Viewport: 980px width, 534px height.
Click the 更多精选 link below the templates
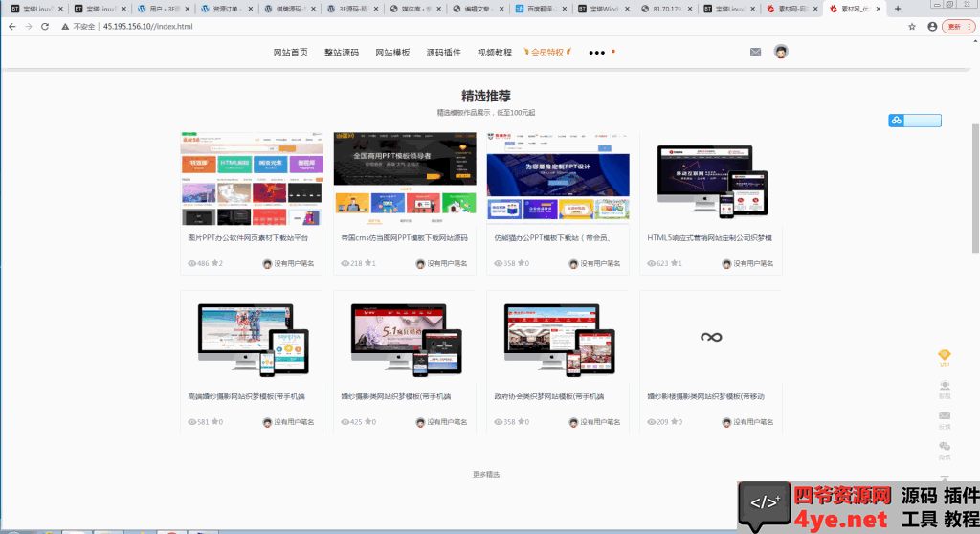[486, 474]
